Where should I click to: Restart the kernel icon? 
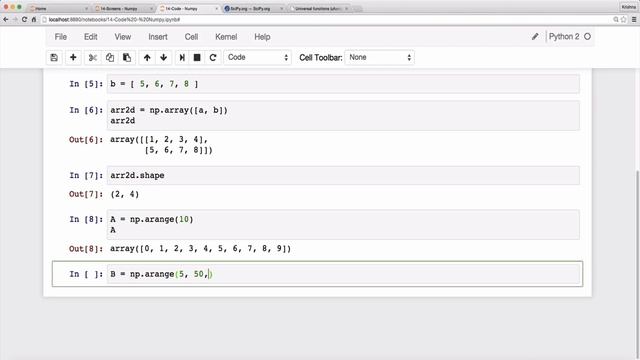213,58
